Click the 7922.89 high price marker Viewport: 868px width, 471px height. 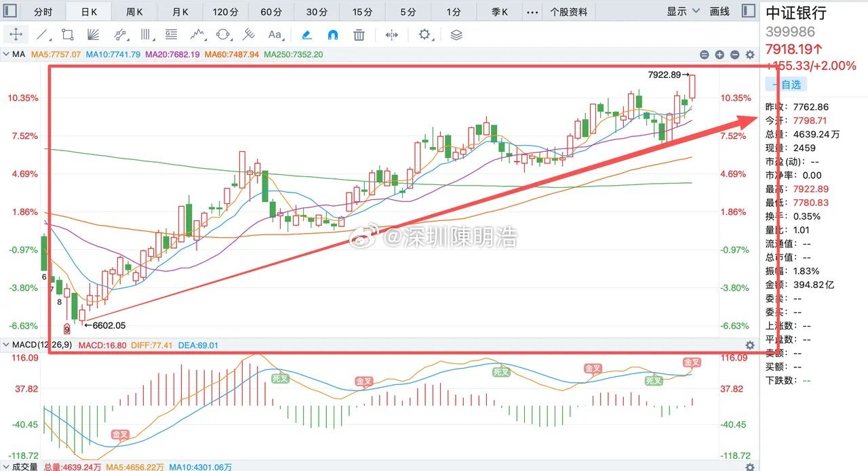click(x=668, y=75)
